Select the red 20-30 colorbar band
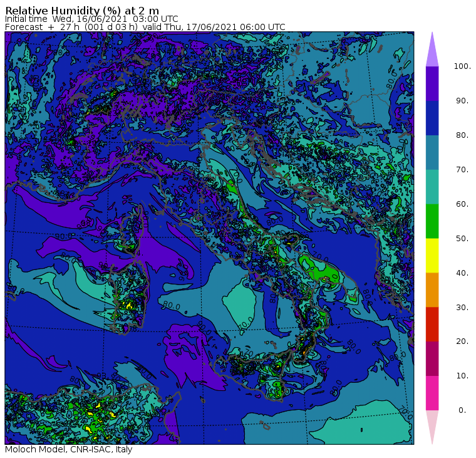This screenshot has width=476, height=458. 432,324
